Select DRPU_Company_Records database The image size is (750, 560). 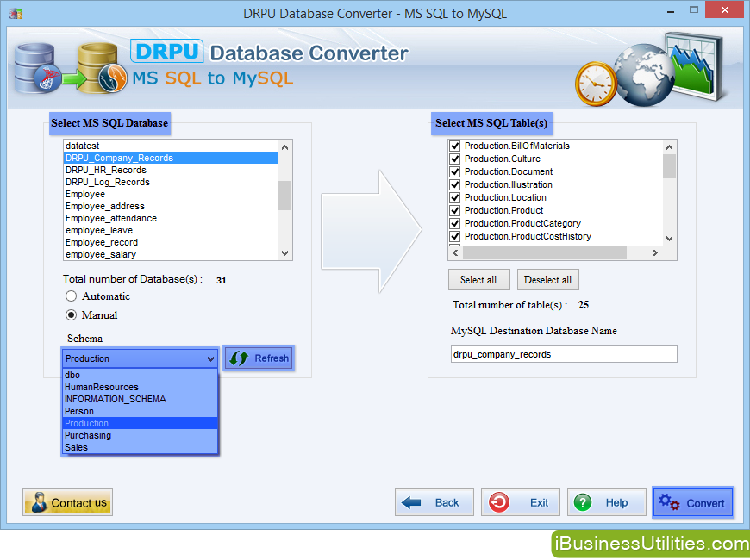171,158
